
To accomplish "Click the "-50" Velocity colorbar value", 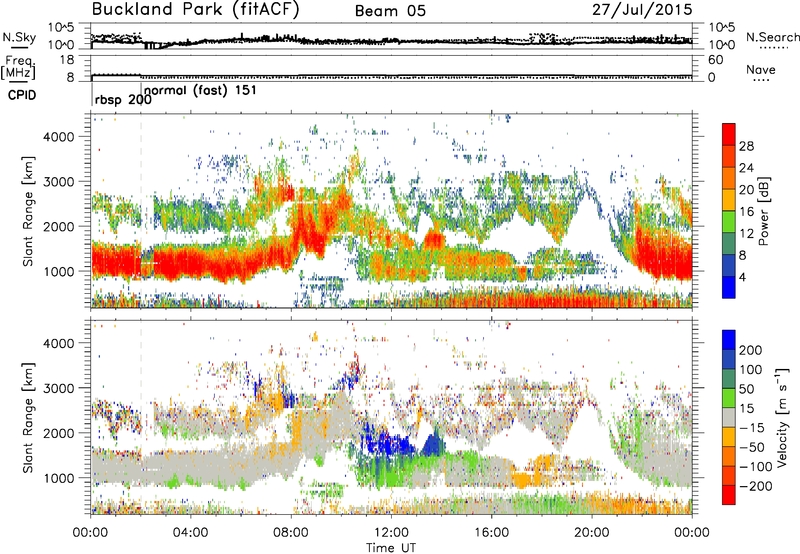I will pyautogui.click(x=752, y=447).
